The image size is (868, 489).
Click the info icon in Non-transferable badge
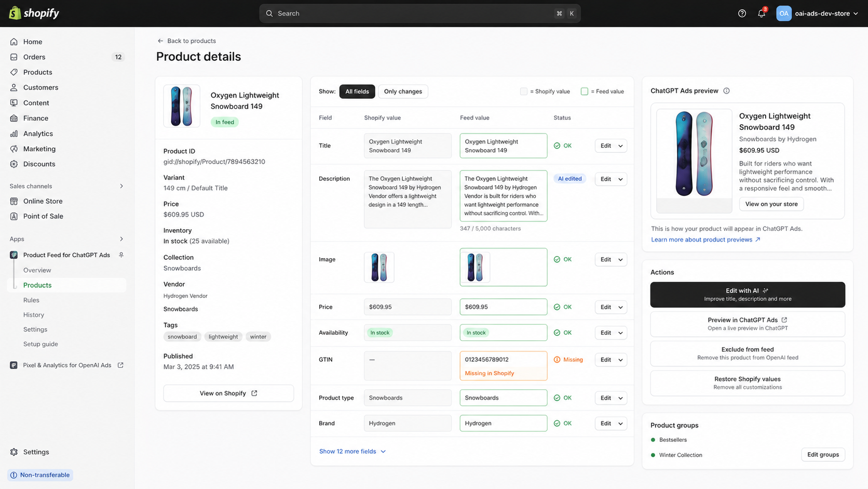click(x=13, y=475)
